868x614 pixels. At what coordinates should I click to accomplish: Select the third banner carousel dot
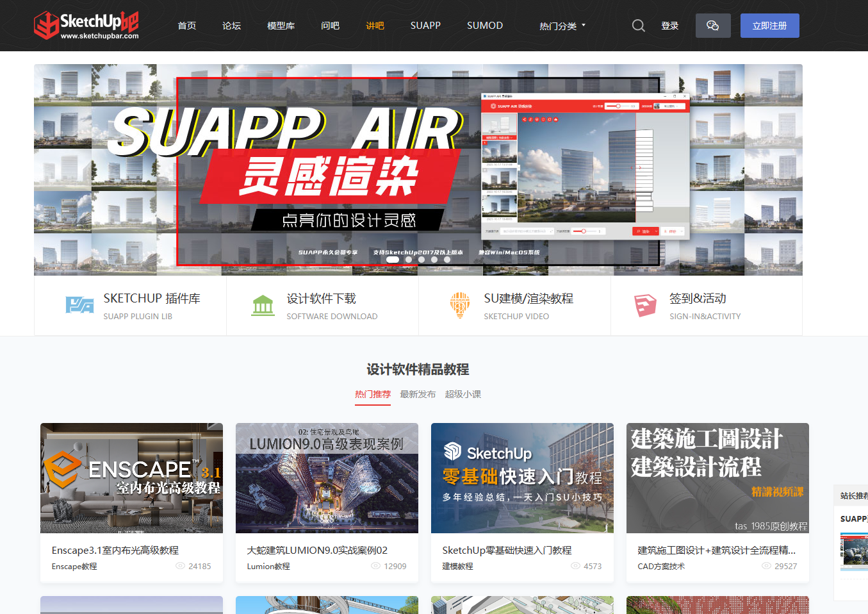pos(422,260)
